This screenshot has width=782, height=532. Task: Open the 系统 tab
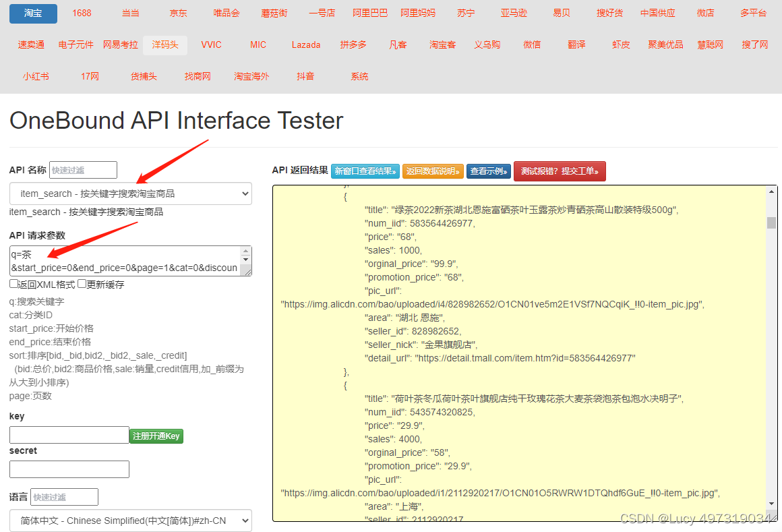coord(359,76)
